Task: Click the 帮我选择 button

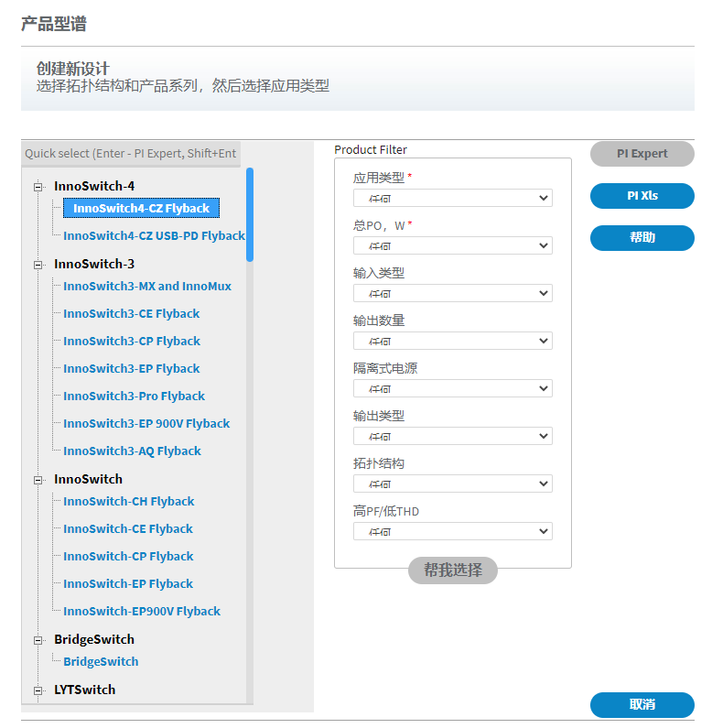Action: 453,570
